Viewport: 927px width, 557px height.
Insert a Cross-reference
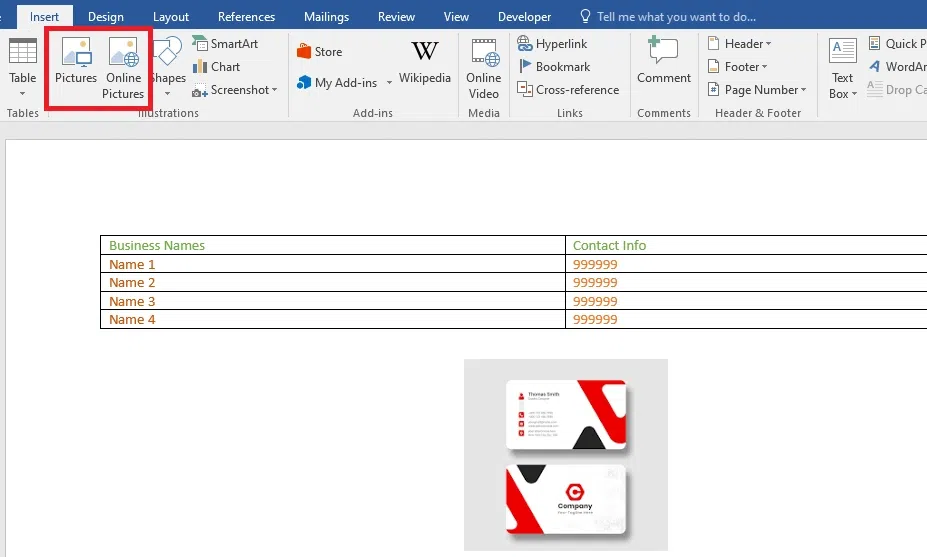click(568, 90)
